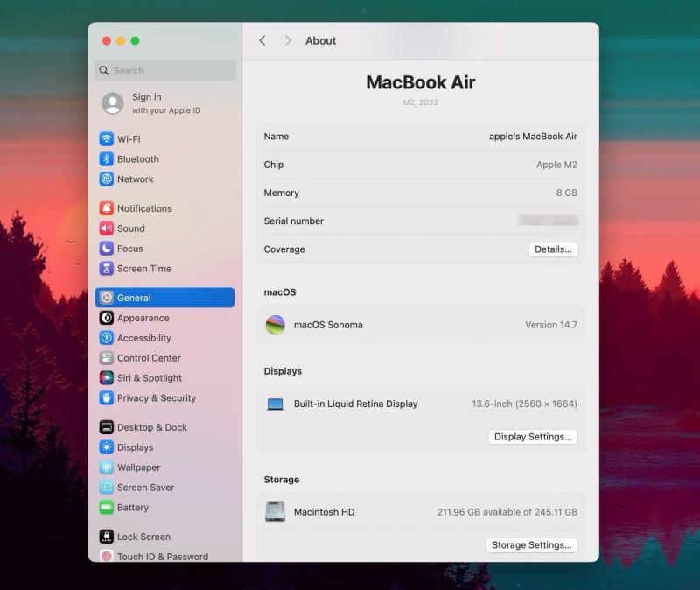Click the Bluetooth icon in sidebar

106,159
